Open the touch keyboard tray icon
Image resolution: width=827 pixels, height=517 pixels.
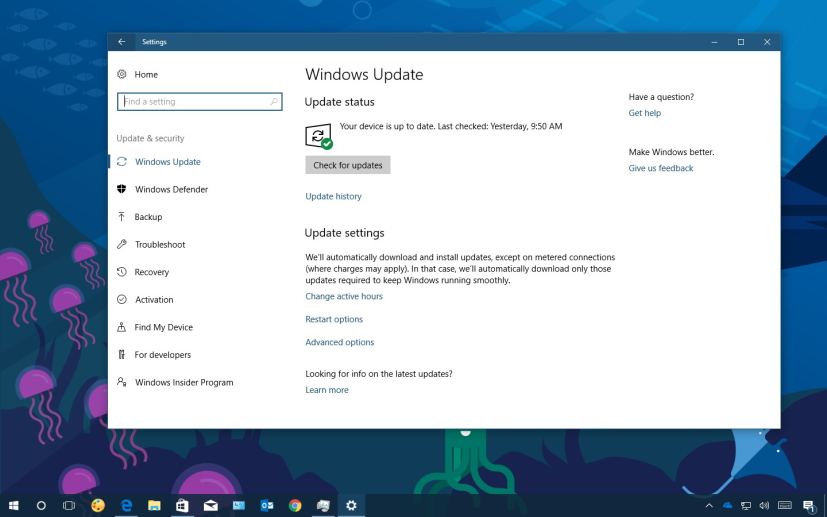pos(784,506)
